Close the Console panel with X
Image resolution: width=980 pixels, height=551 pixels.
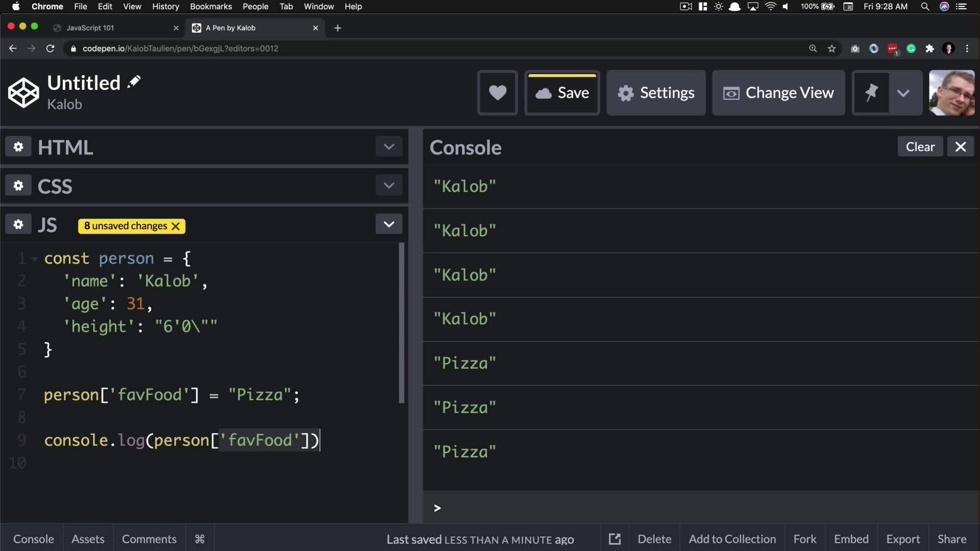960,147
